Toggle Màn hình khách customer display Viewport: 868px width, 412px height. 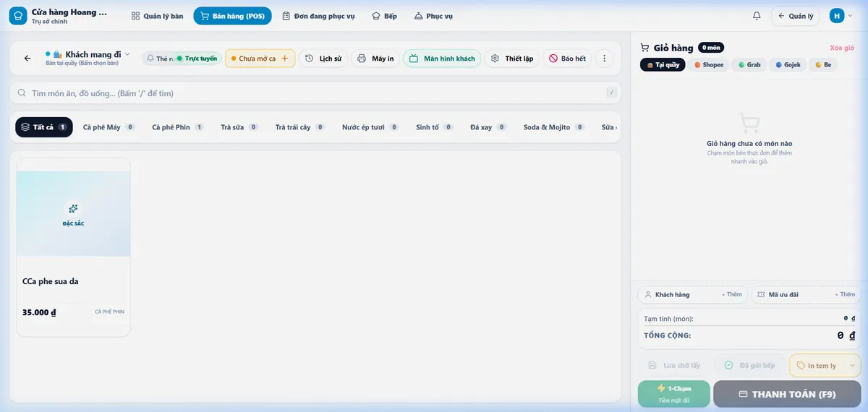[x=442, y=59]
